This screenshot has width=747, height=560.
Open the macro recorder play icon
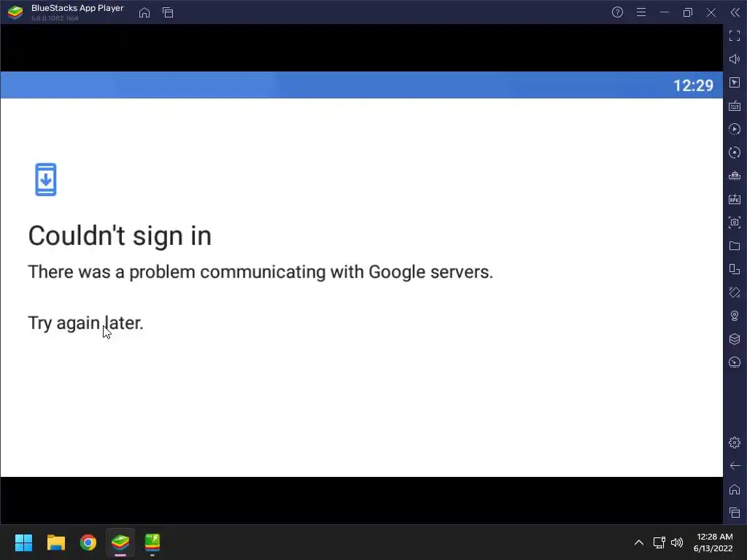coord(735,129)
